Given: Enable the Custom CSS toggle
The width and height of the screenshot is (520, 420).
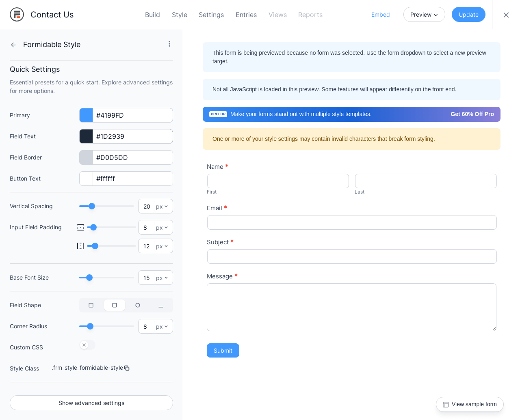Looking at the screenshot, I should (87, 345).
